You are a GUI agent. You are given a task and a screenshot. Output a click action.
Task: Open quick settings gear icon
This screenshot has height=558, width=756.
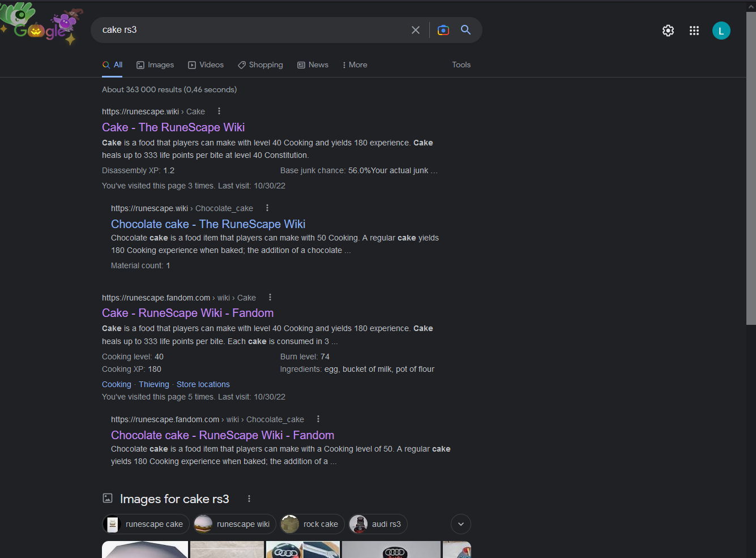pyautogui.click(x=668, y=31)
